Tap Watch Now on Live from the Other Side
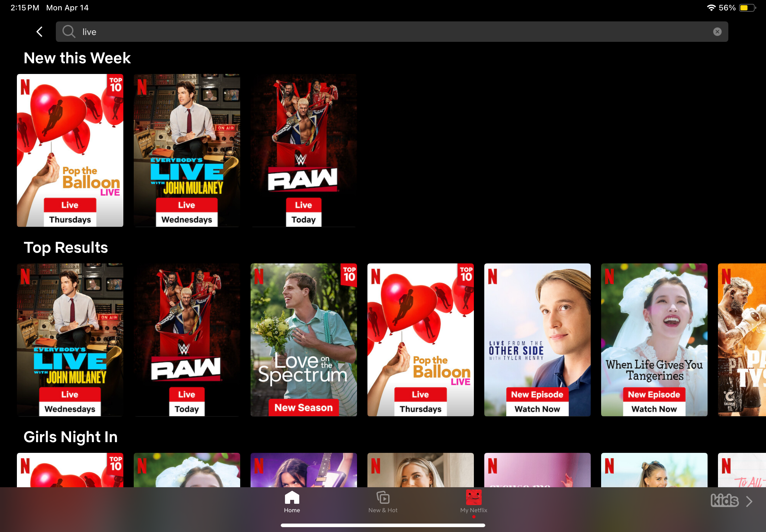766x532 pixels. (537, 409)
